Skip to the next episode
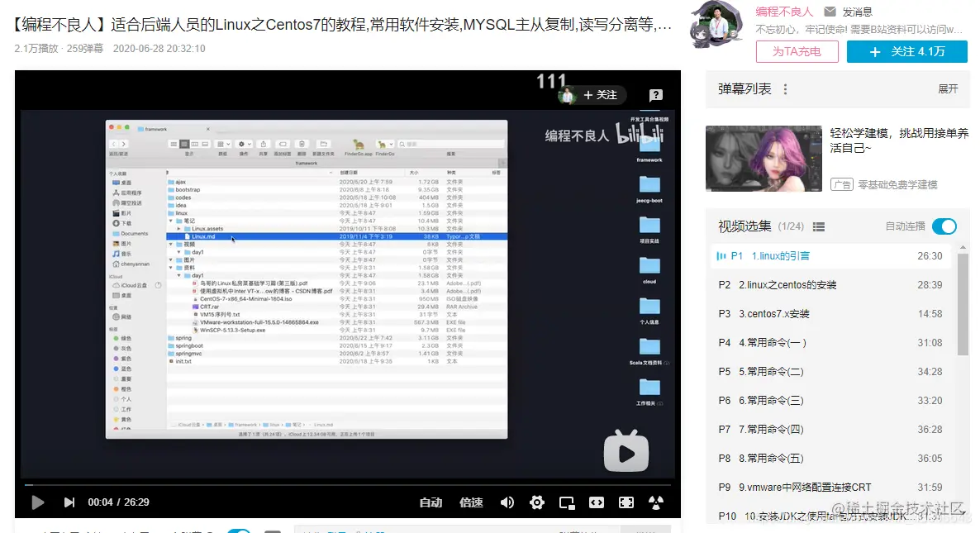The width and height of the screenshot is (980, 533). (69, 502)
